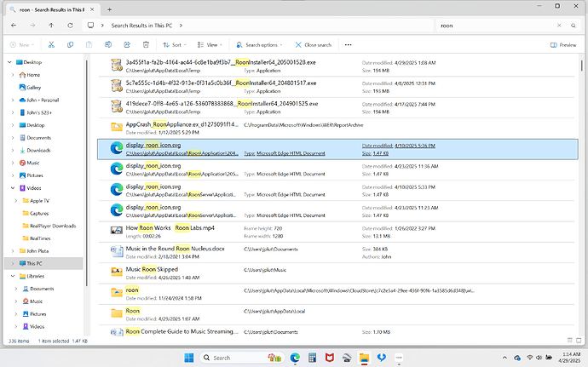Select AppCrash_RoonAppliance result folder

click(337, 129)
